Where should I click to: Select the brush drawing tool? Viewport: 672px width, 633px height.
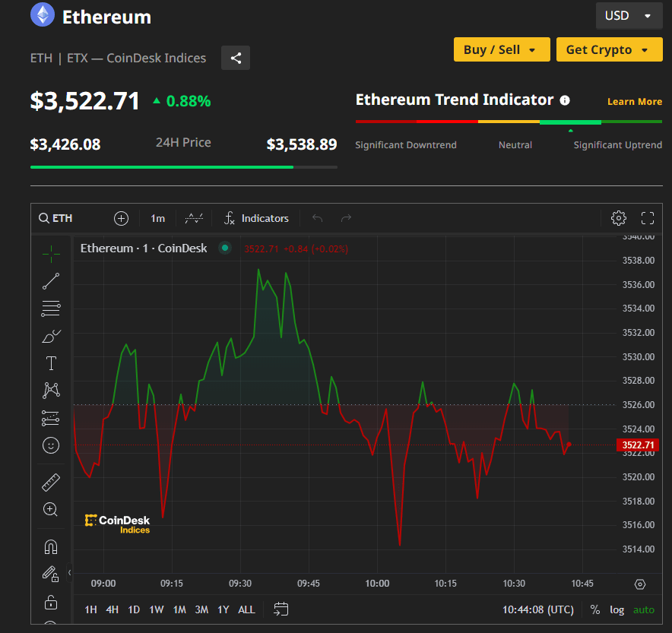(51, 336)
